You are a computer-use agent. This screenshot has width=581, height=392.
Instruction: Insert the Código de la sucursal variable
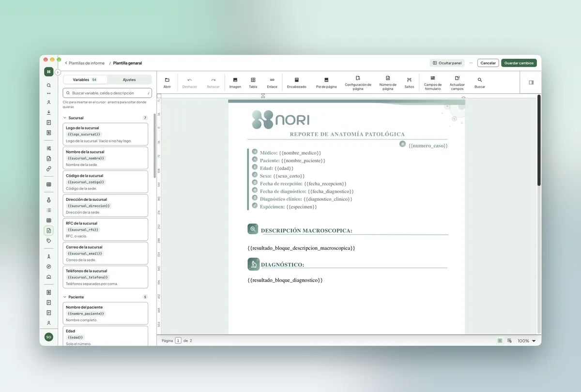106,181
